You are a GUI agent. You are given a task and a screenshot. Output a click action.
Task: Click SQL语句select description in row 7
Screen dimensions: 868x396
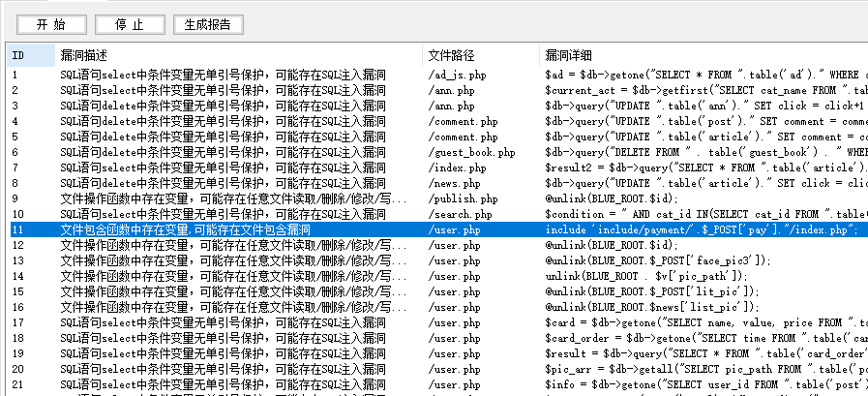[x=223, y=168]
